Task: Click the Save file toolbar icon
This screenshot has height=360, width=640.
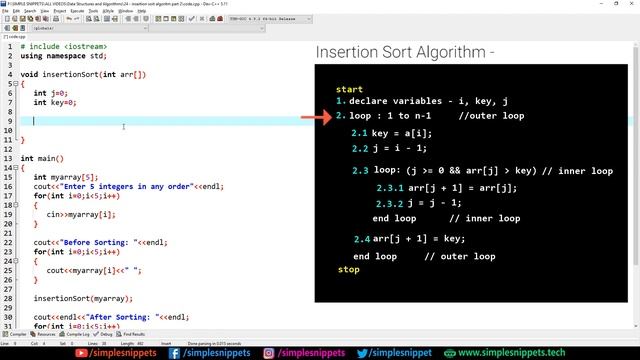Action: coord(22,19)
